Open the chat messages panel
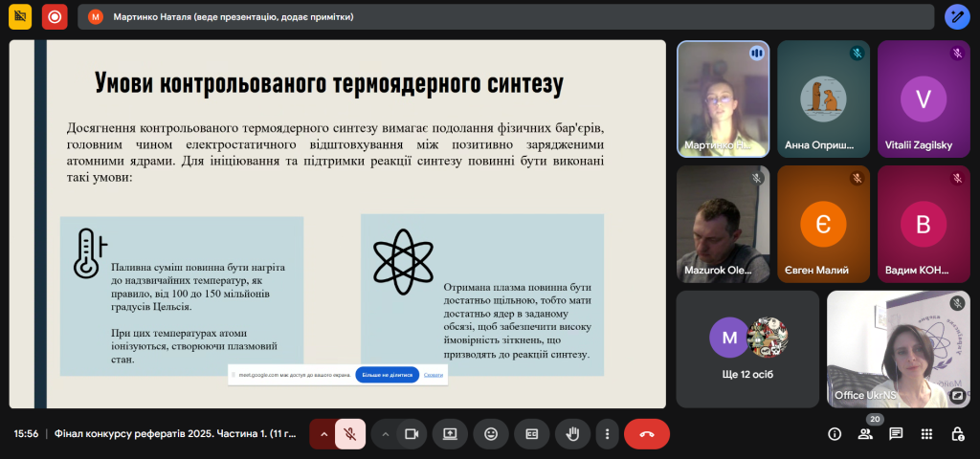Viewport: 980px width, 459px height. pos(896,433)
